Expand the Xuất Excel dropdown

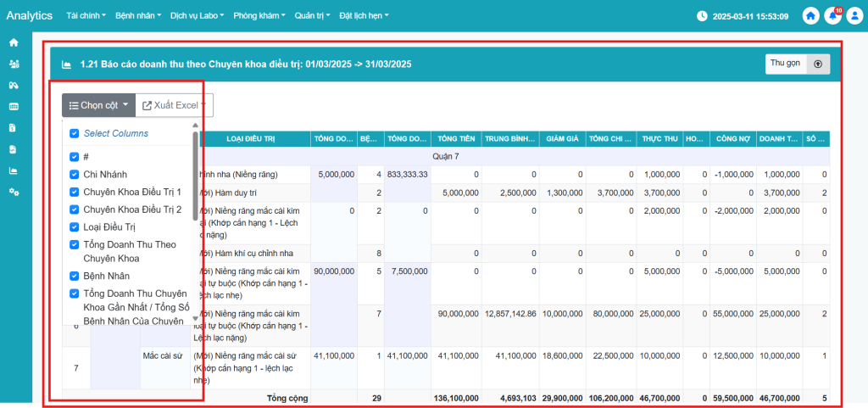coord(174,105)
